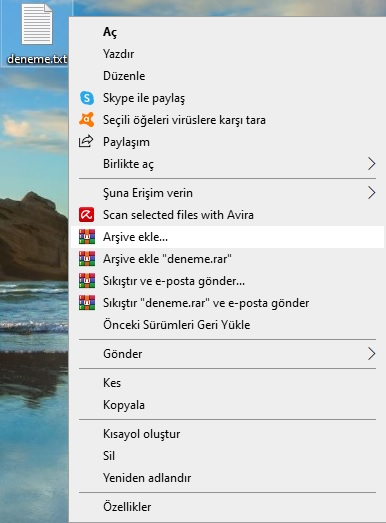This screenshot has height=523, width=386.
Task: Select the highlighted Arşive ekle... entry
Action: 227,236
